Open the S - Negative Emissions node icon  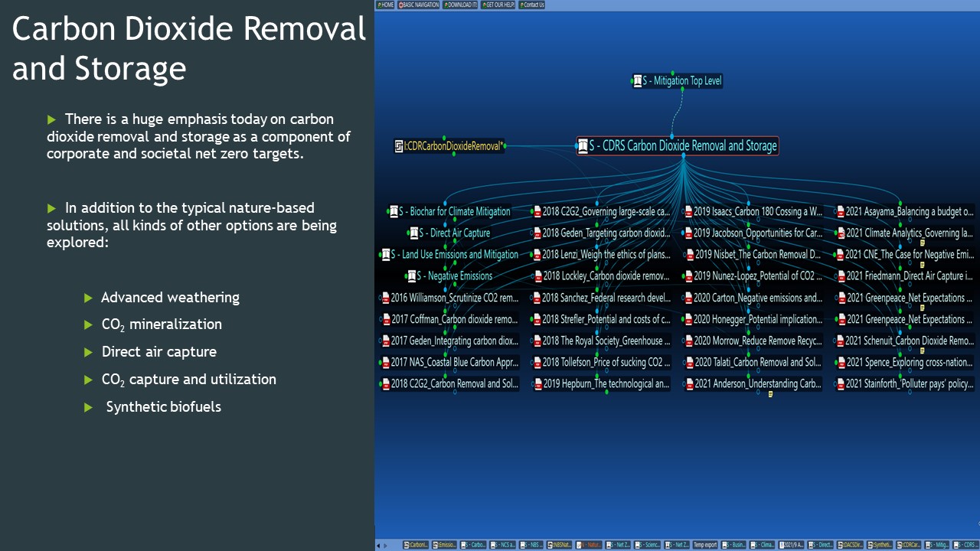point(411,275)
